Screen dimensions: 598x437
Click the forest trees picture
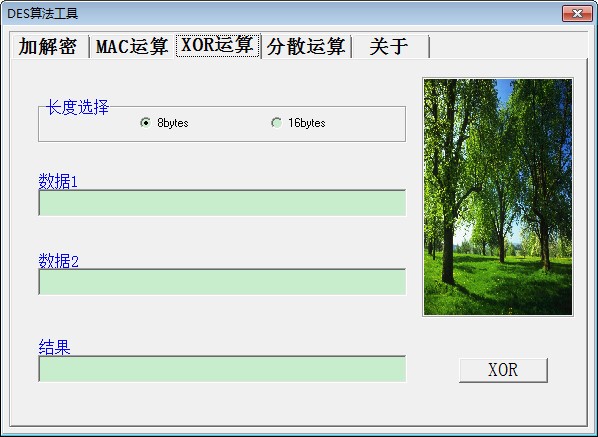pyautogui.click(x=498, y=197)
